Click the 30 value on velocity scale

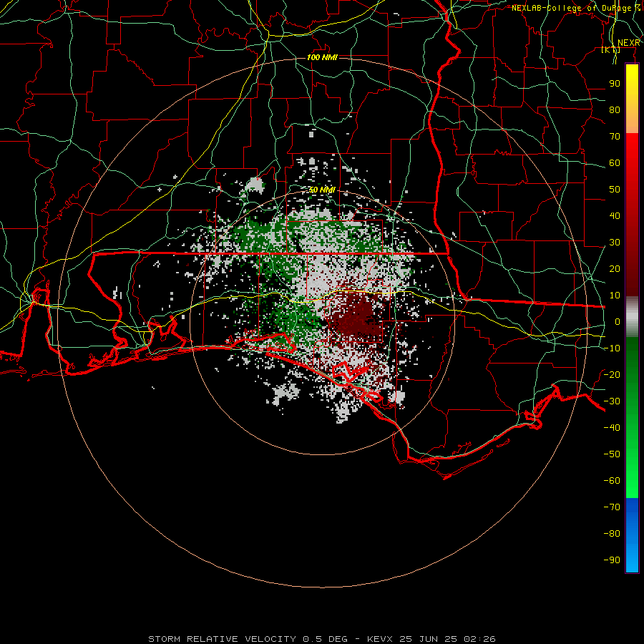pos(615,243)
